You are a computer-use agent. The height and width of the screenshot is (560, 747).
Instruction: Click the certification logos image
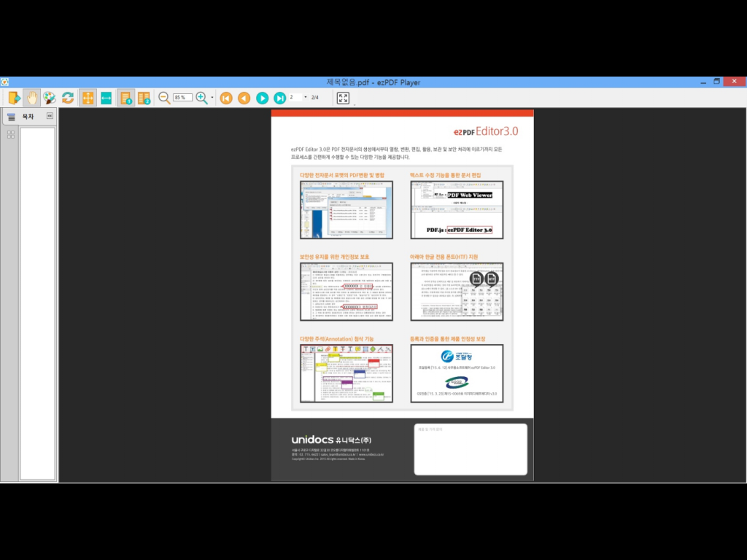point(457,374)
